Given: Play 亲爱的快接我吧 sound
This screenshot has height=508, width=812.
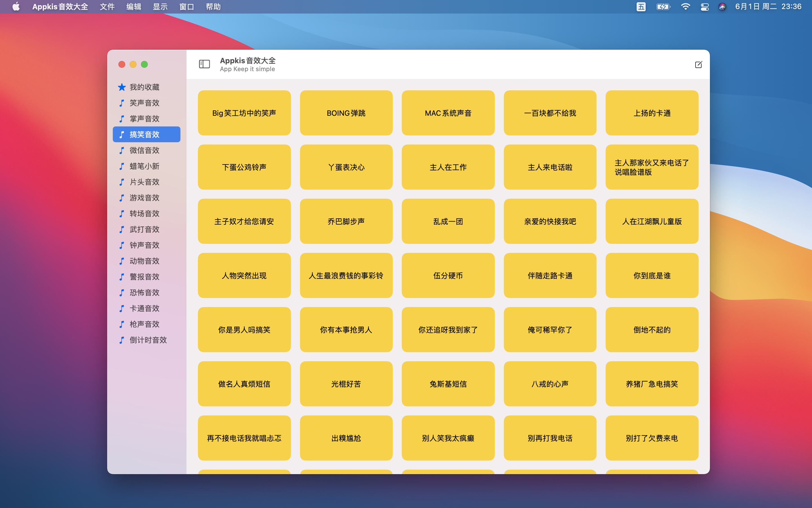Looking at the screenshot, I should [550, 221].
